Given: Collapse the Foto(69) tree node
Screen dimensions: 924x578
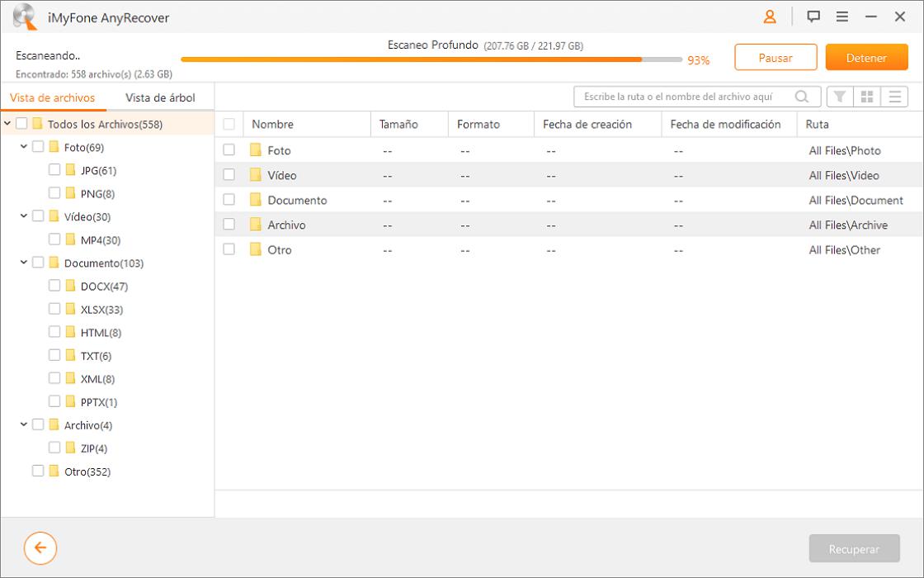Looking at the screenshot, I should tap(24, 147).
